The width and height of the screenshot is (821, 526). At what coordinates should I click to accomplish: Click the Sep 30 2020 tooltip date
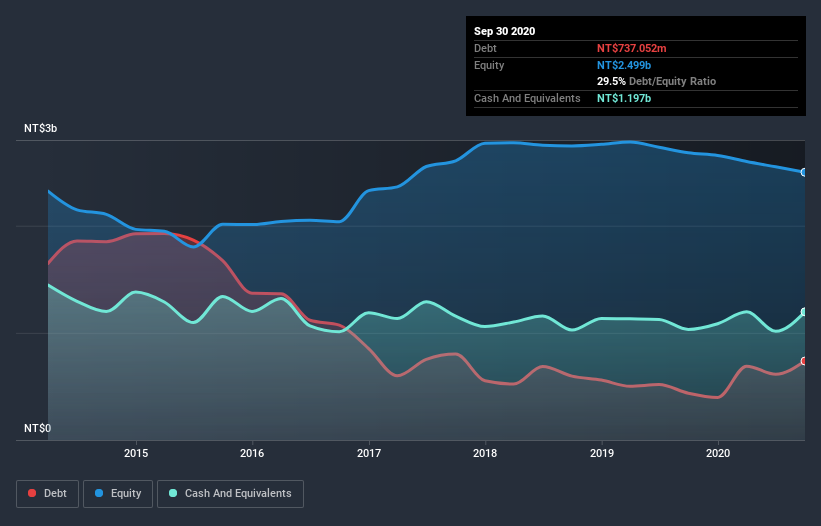[x=505, y=31]
